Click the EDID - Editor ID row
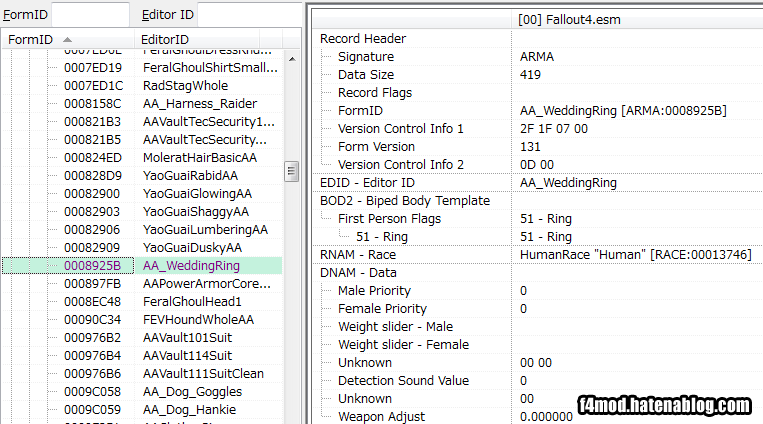Image resolution: width=763 pixels, height=424 pixels. point(538,183)
